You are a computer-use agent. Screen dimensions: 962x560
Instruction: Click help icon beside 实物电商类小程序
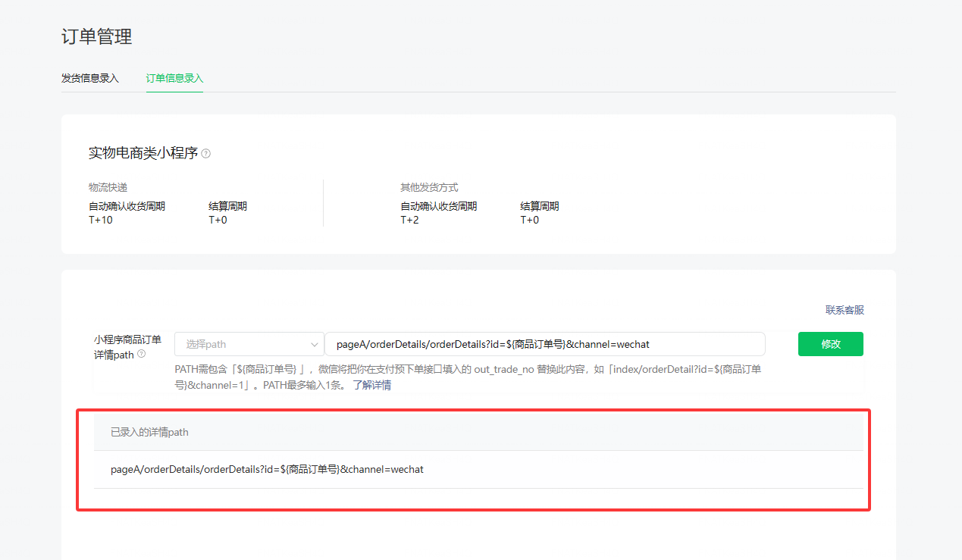pyautogui.click(x=206, y=154)
